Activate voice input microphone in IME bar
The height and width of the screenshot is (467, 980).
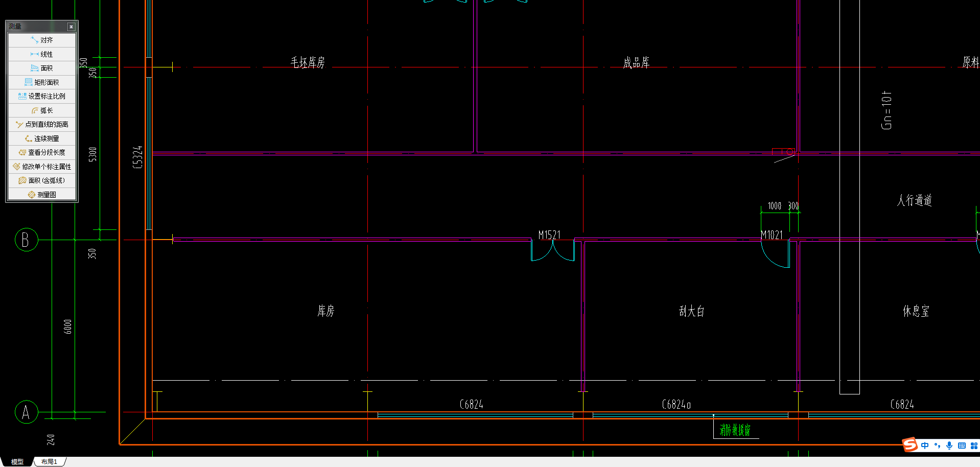point(949,446)
